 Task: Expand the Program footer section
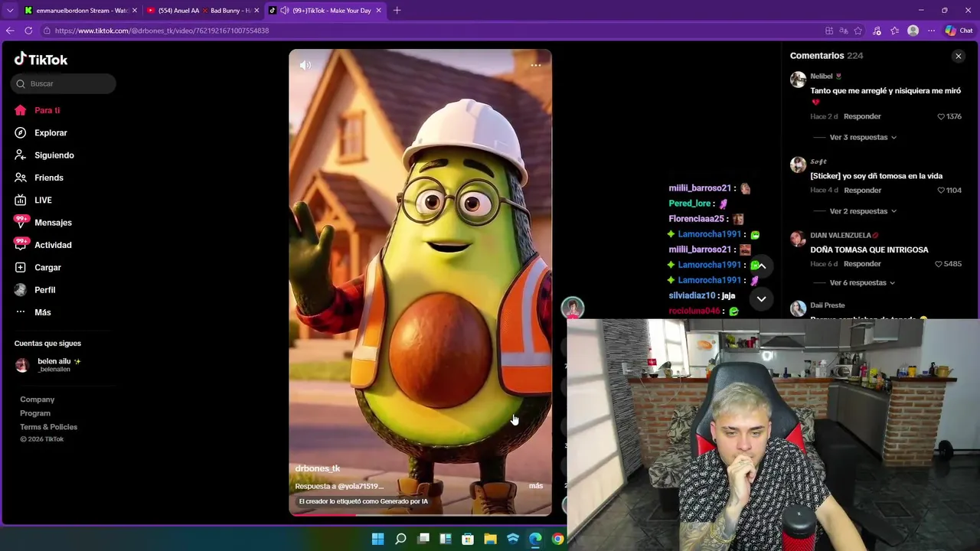click(35, 413)
